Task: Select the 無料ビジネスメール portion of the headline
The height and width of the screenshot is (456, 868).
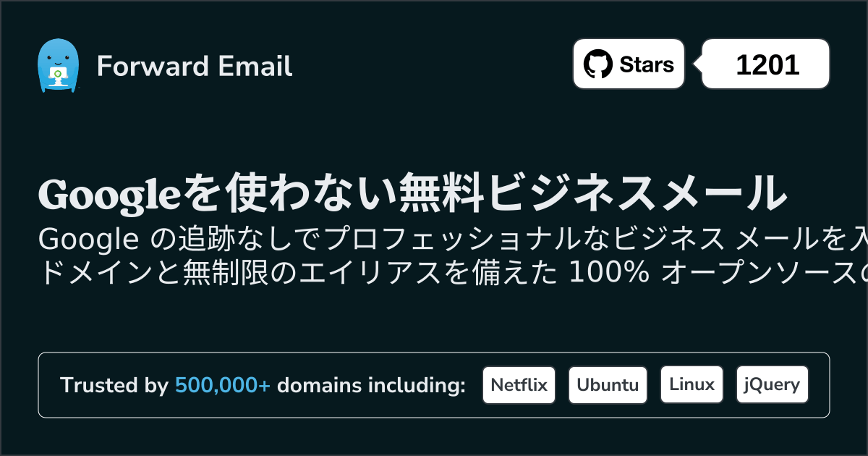Action: [x=595, y=194]
